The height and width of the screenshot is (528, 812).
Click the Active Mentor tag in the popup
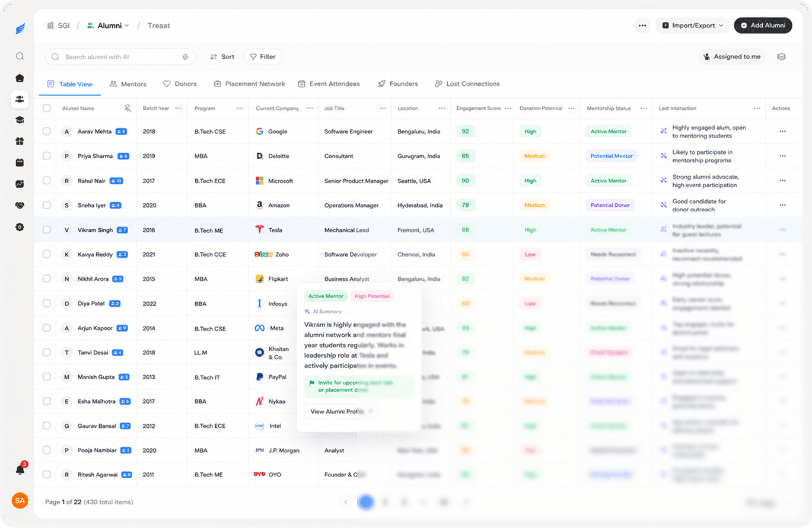coord(326,296)
